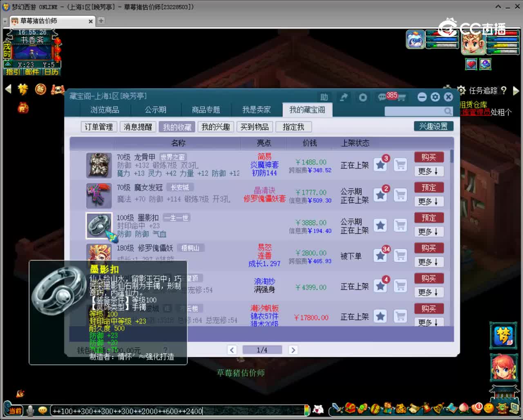This screenshot has width=523, height=420.
Task: Toggle the chat microphone icon
Action: 30,410
